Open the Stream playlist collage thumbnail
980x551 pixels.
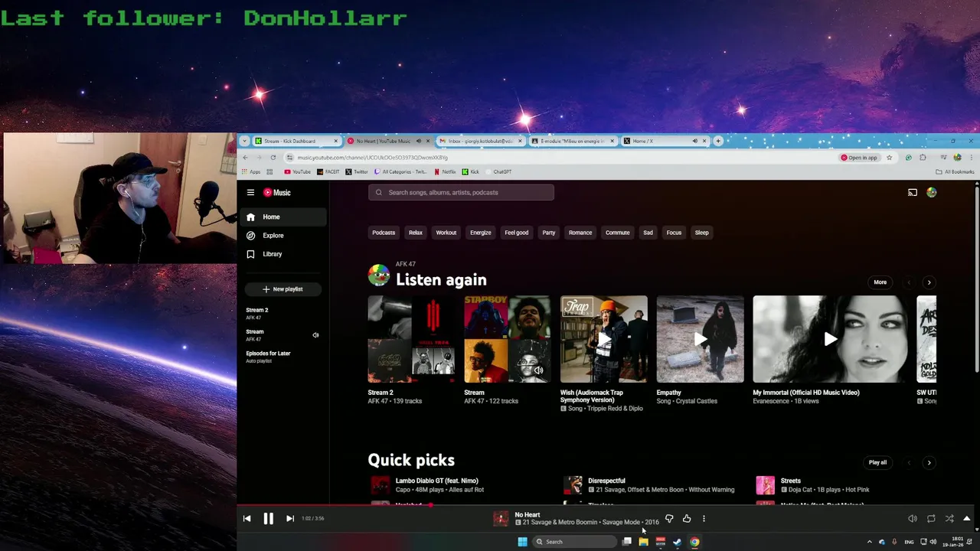[508, 339]
